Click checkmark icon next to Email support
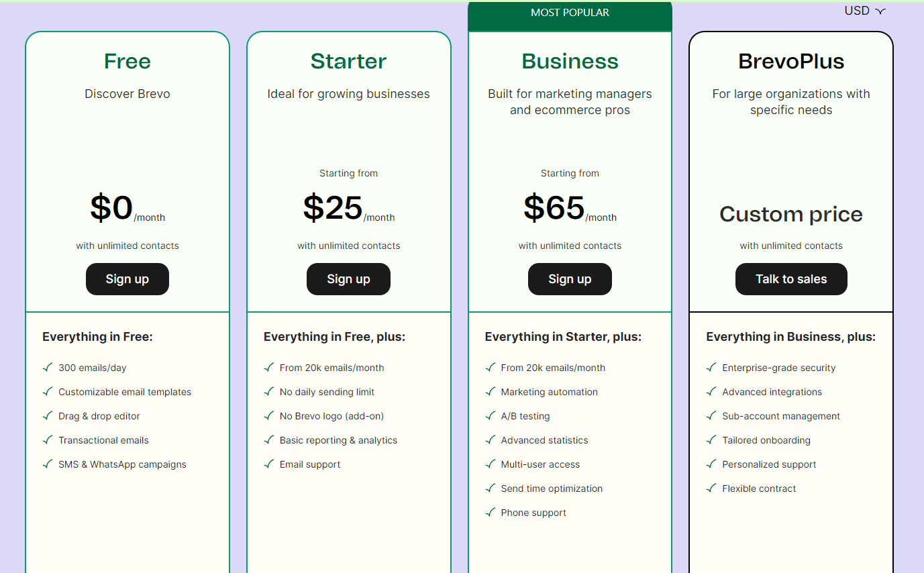The image size is (924, 573). click(269, 464)
